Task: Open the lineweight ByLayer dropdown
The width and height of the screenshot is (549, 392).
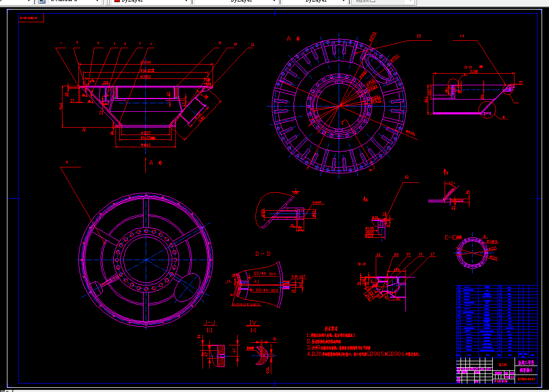Action: tap(315, 2)
